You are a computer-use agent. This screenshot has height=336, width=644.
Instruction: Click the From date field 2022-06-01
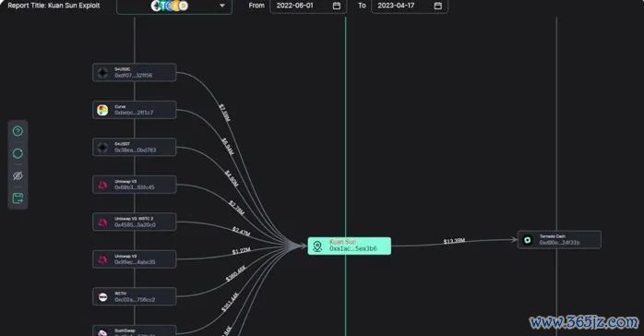[308, 6]
